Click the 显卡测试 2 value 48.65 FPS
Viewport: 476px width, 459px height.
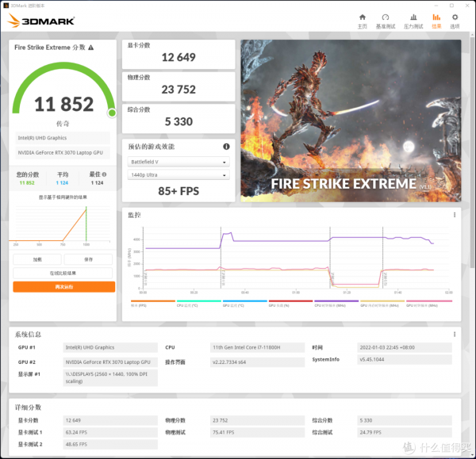point(110,445)
